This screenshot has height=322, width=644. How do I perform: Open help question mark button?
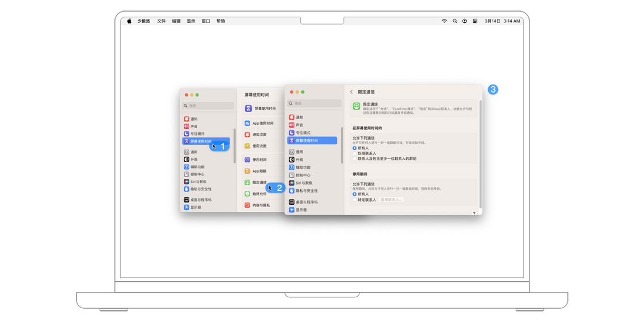(474, 213)
